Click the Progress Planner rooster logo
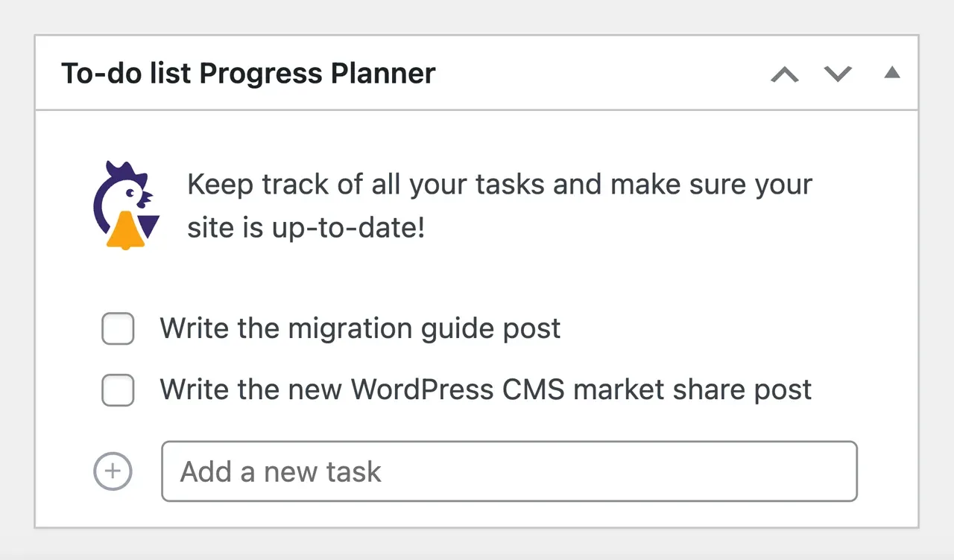The image size is (954, 560). tap(125, 205)
